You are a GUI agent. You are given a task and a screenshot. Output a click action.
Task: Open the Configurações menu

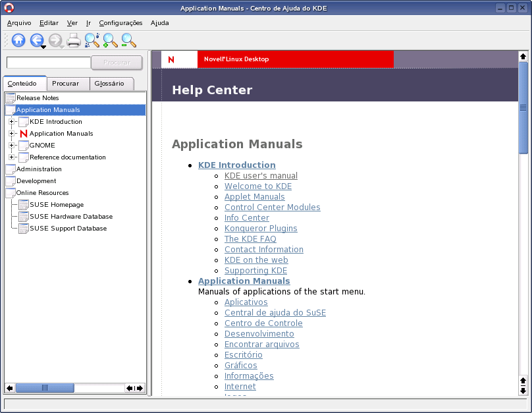point(120,23)
